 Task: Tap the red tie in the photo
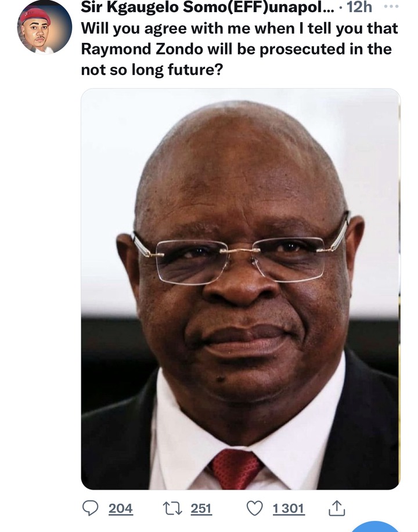pyautogui.click(x=235, y=468)
